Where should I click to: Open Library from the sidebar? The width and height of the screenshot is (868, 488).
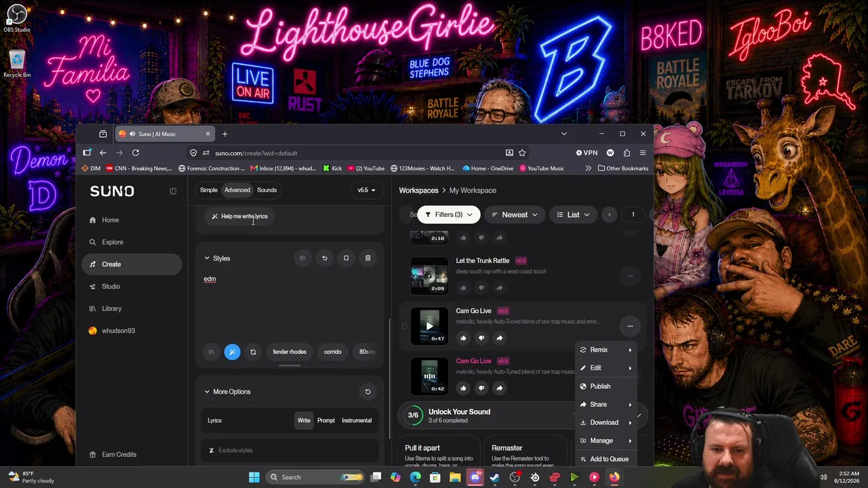tap(132, 308)
